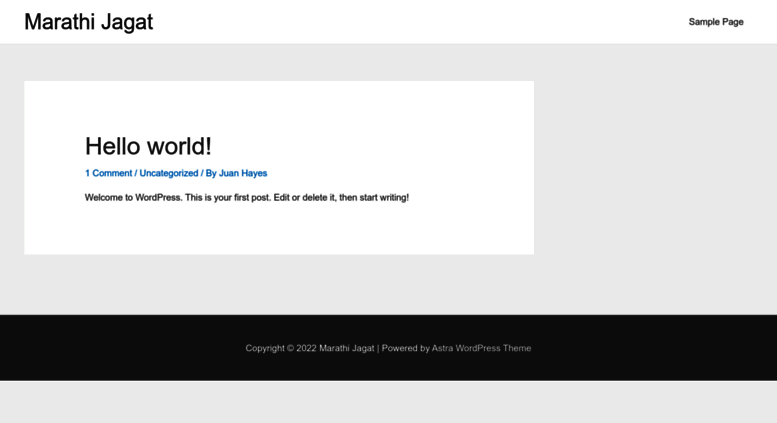The image size is (777, 423).
Task: Open the Marathi Jagat site title
Action: [89, 22]
